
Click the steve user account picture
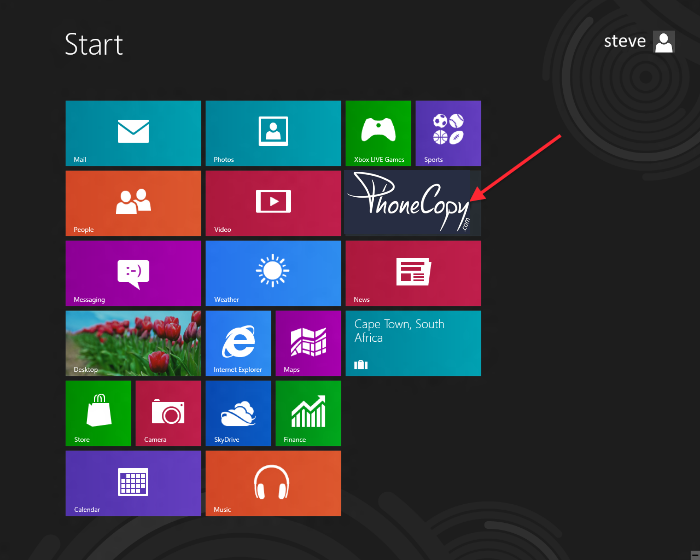coord(664,42)
